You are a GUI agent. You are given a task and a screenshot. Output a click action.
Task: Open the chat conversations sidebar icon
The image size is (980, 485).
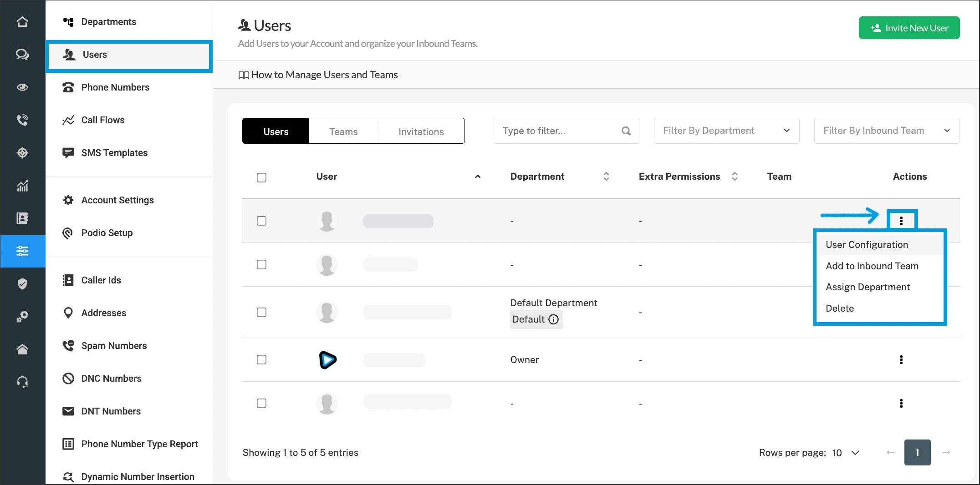(22, 55)
